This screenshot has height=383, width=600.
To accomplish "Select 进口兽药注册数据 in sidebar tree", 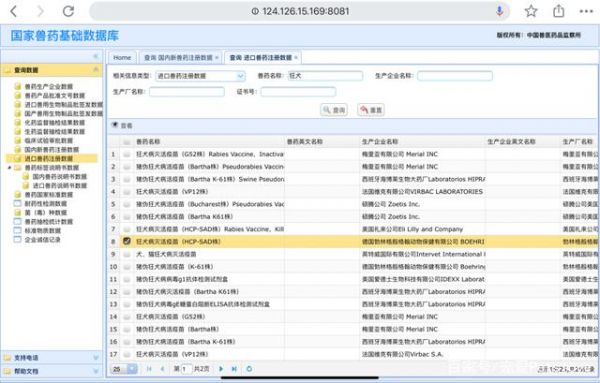I will (x=49, y=158).
